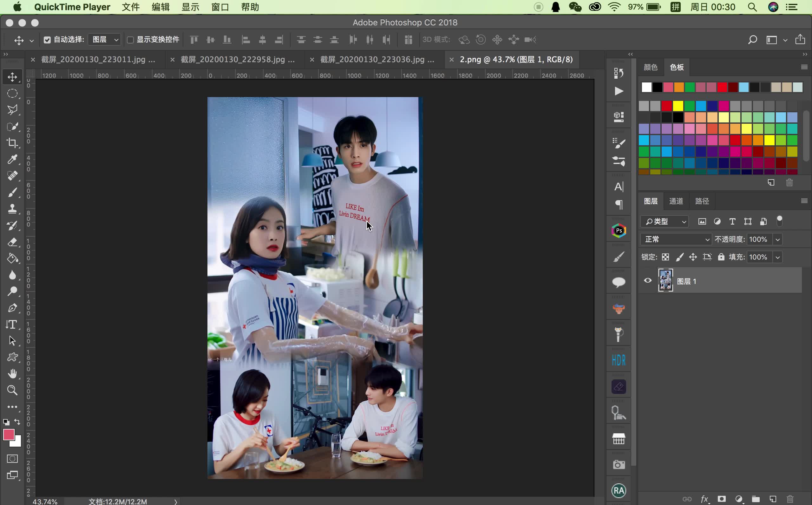Screen dimensions: 812x505
Task: Click the Add layer style fx button
Action: pos(704,499)
